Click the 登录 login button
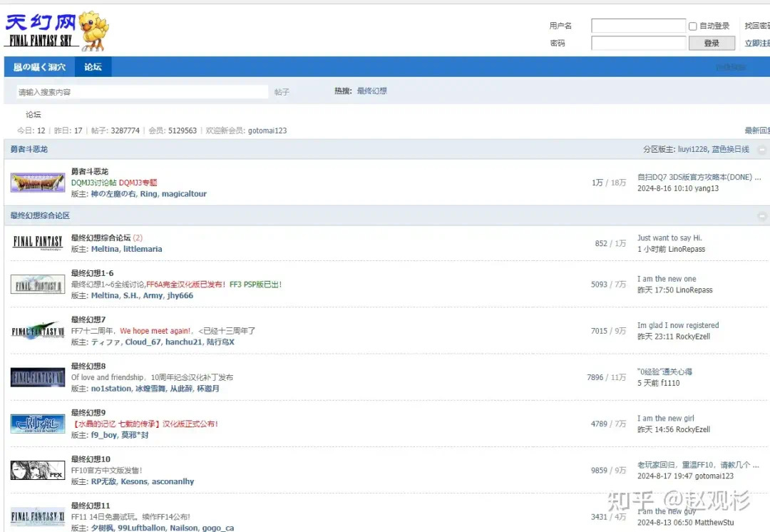Viewport: 770px width, 532px height. coord(712,44)
